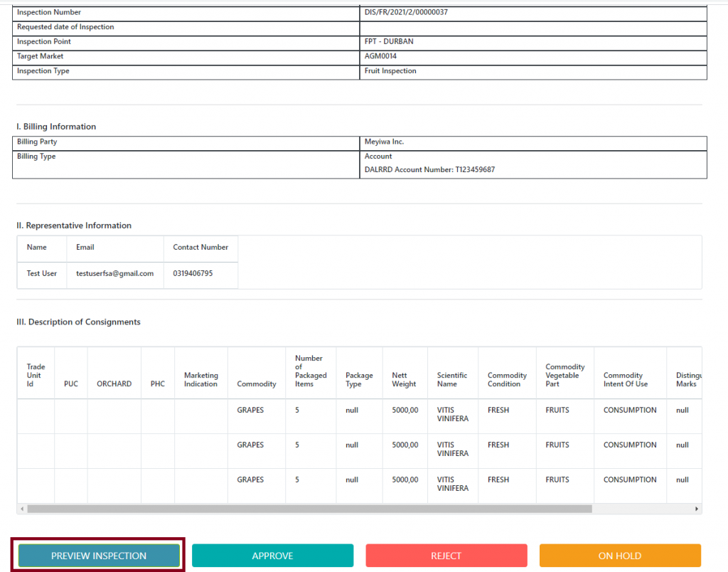Click the Preview Inspection button
728x572 pixels.
point(98,556)
